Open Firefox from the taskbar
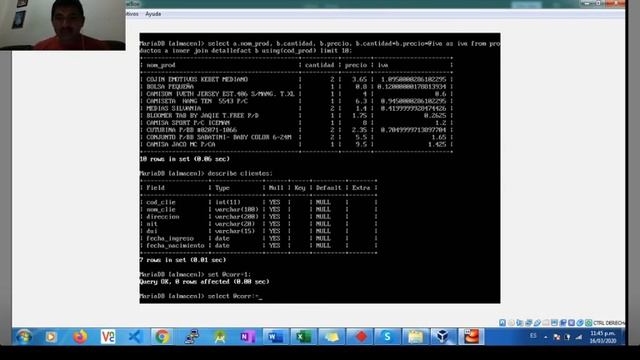This screenshot has width=640, height=360. coord(80,337)
